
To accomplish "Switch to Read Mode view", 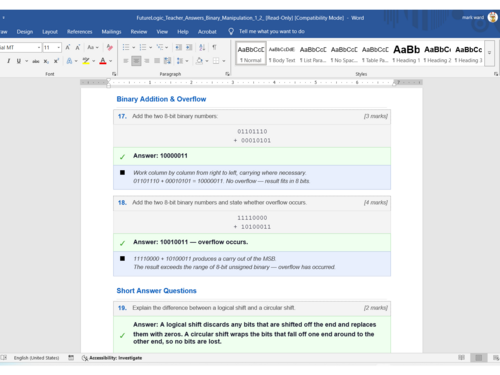I will pyautogui.click(x=461, y=358).
